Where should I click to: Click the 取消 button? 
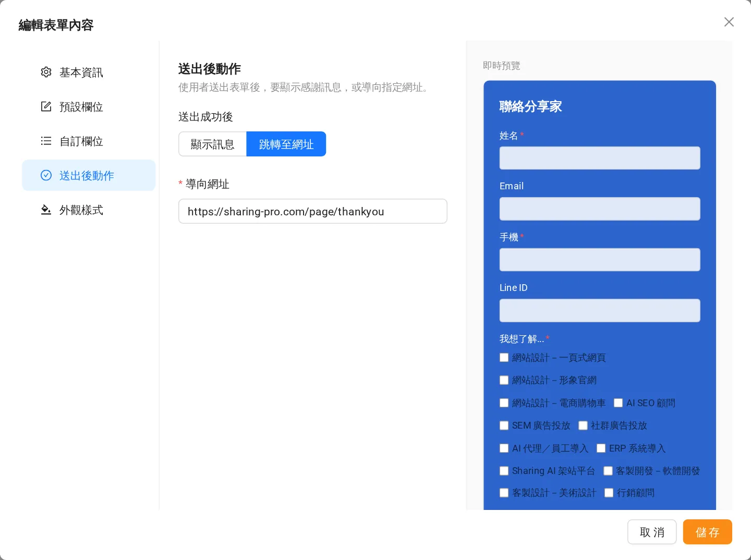[652, 532]
